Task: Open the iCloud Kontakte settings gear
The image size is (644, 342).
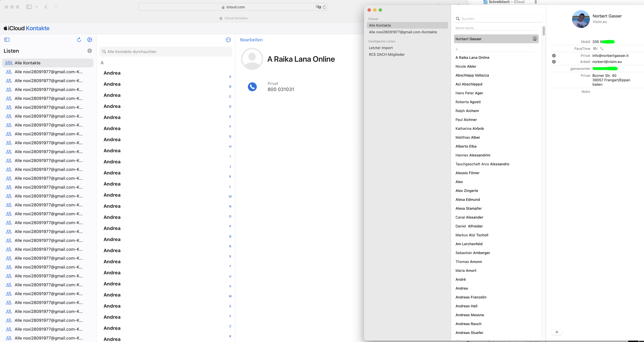Action: tap(90, 40)
